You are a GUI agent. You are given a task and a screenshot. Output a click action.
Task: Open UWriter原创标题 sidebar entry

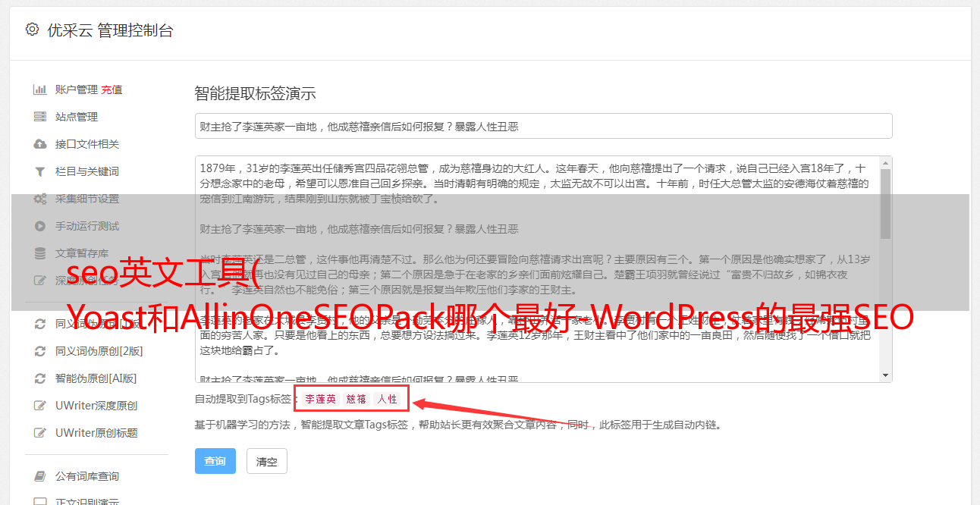[x=96, y=433]
